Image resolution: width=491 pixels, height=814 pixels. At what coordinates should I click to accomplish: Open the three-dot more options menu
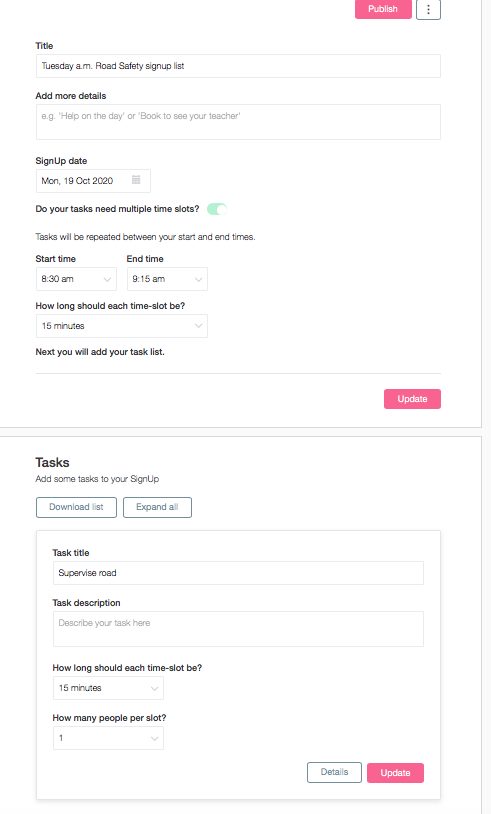click(428, 9)
